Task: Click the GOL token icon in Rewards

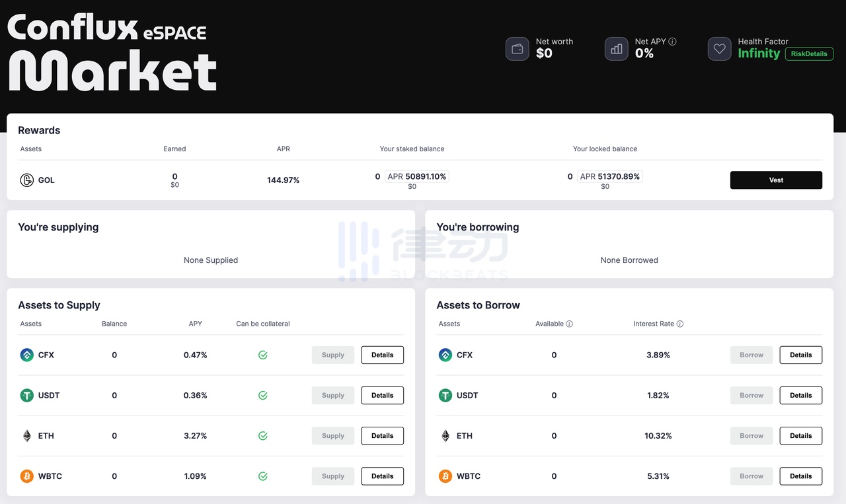Action: pyautogui.click(x=26, y=180)
